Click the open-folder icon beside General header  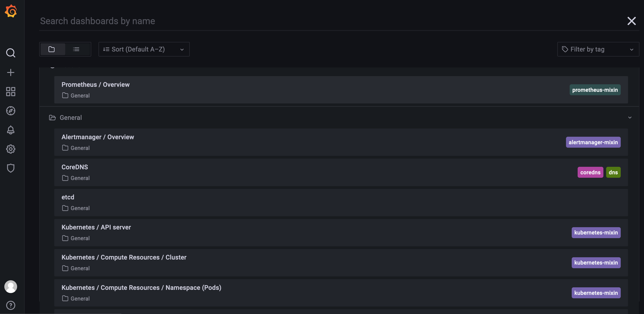[x=52, y=118]
